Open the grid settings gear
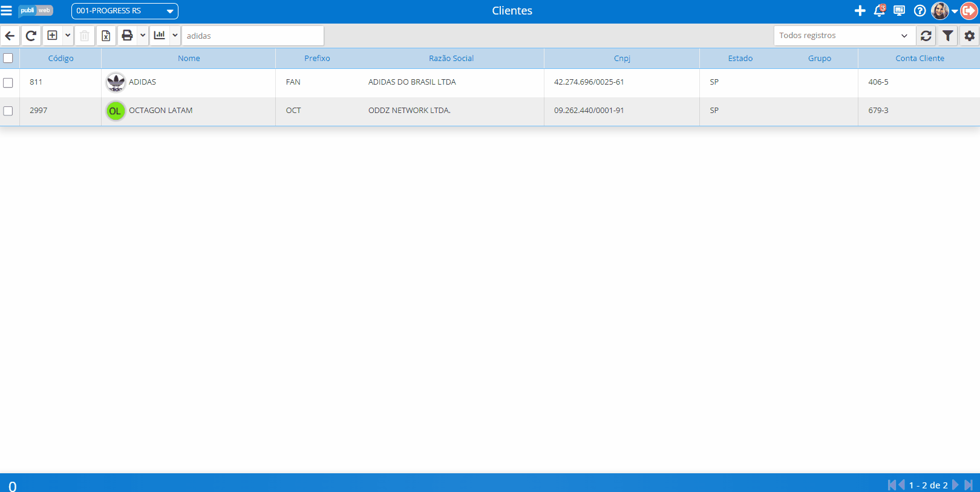Screen dimensions: 980x492 point(970,36)
